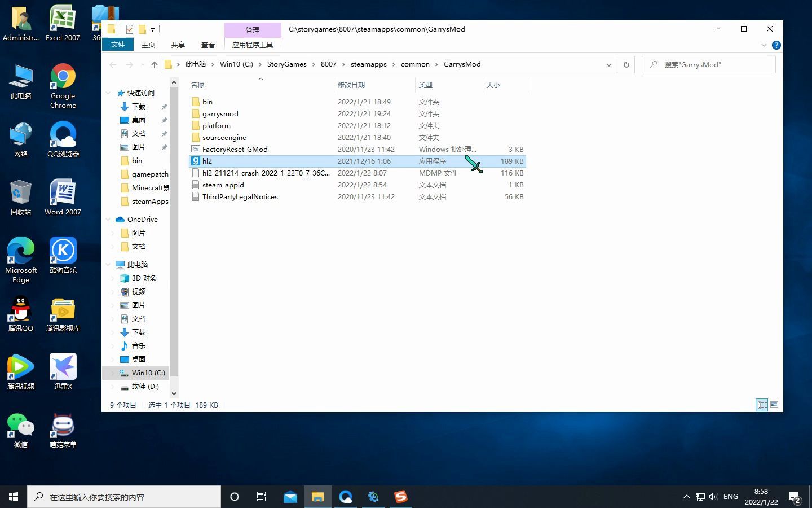Open the 共享 ribbon tab
The height and width of the screenshot is (508, 812).
[178, 45]
